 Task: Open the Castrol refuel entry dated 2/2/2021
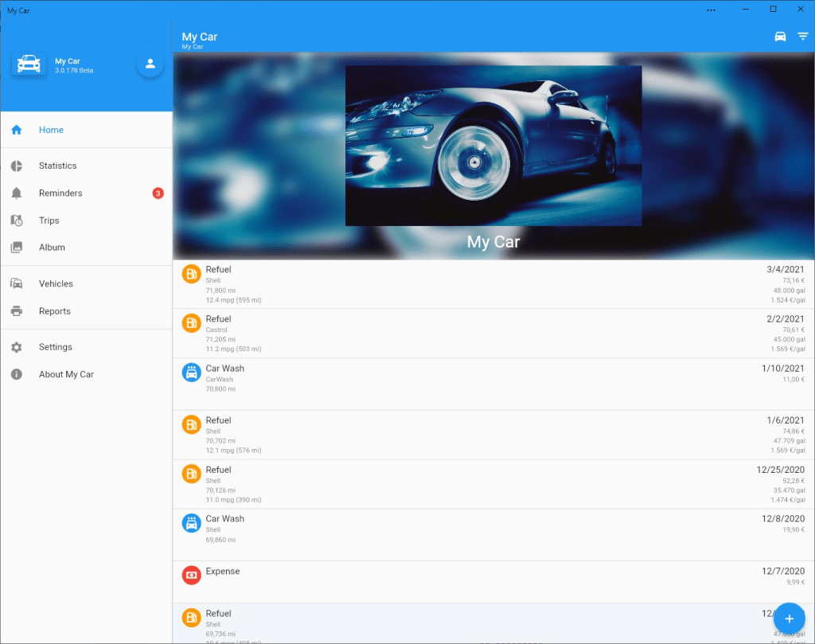(x=493, y=332)
